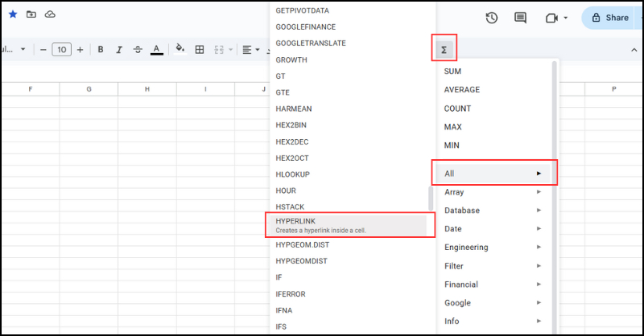This screenshot has width=644, height=336.
Task: Click the blue star favorite icon
Action: point(13,14)
